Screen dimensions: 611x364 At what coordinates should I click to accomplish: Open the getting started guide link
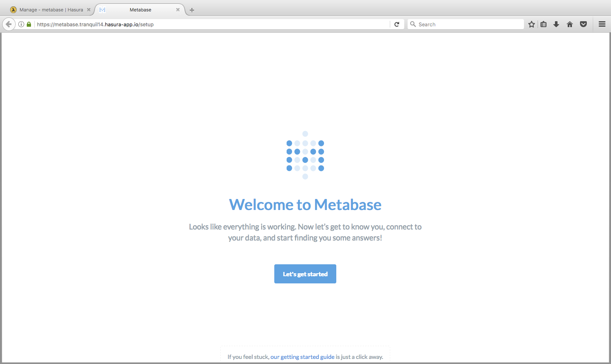(302, 357)
